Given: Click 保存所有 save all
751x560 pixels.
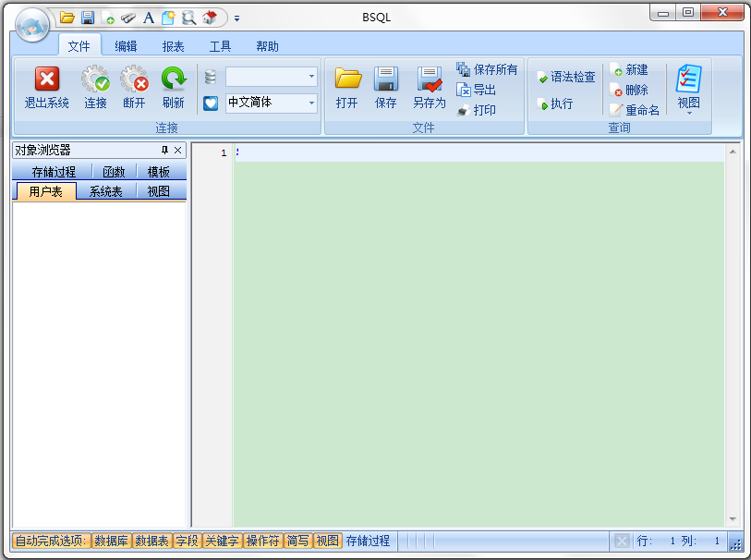Looking at the screenshot, I should (487, 70).
